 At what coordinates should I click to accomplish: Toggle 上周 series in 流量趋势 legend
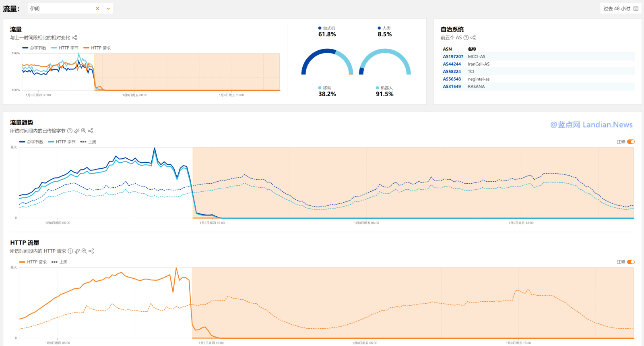tap(88, 142)
